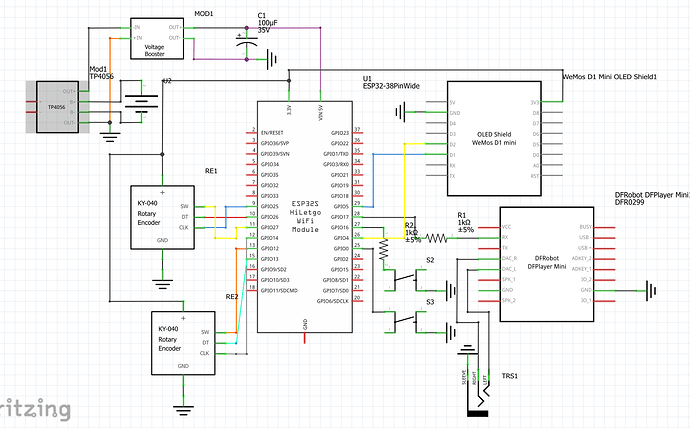This screenshot has width=690, height=428.
Task: Select the RE2 KY-040 rotary encoder block
Action: point(183,343)
